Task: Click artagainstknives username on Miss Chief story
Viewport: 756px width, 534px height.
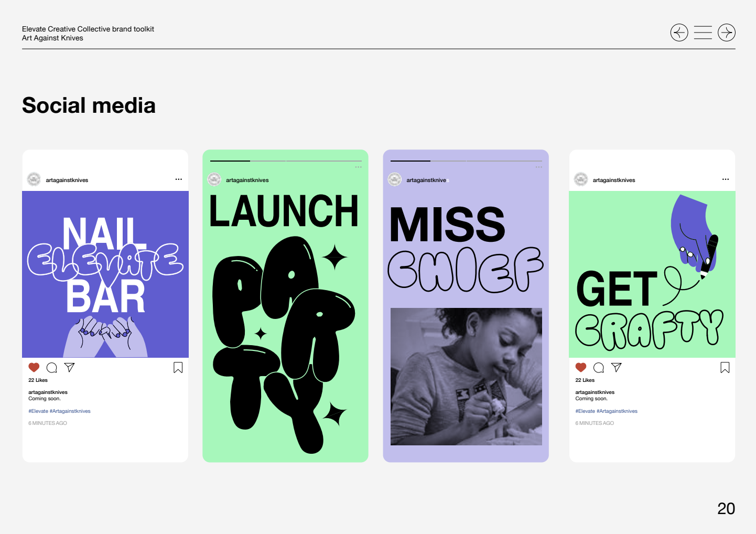Action: [428, 180]
